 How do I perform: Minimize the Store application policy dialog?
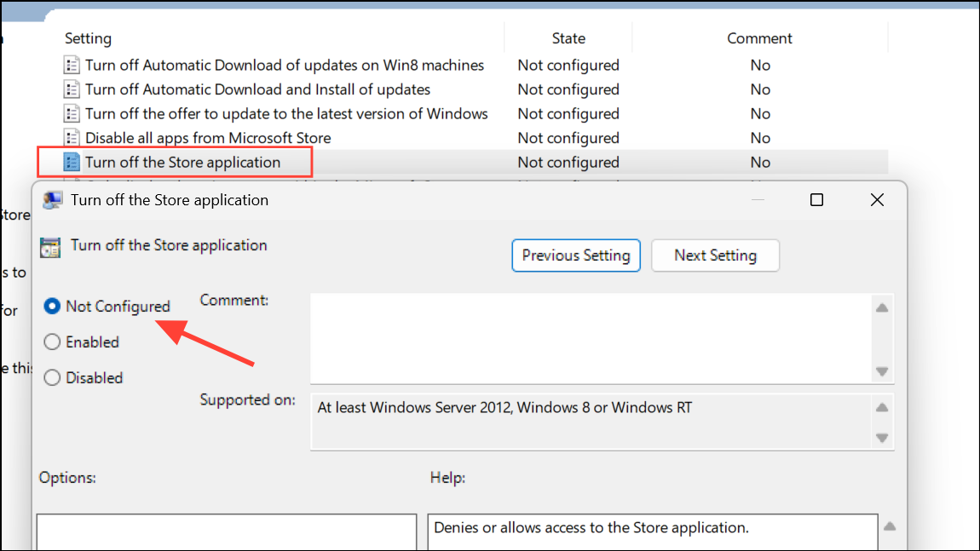pyautogui.click(x=758, y=200)
